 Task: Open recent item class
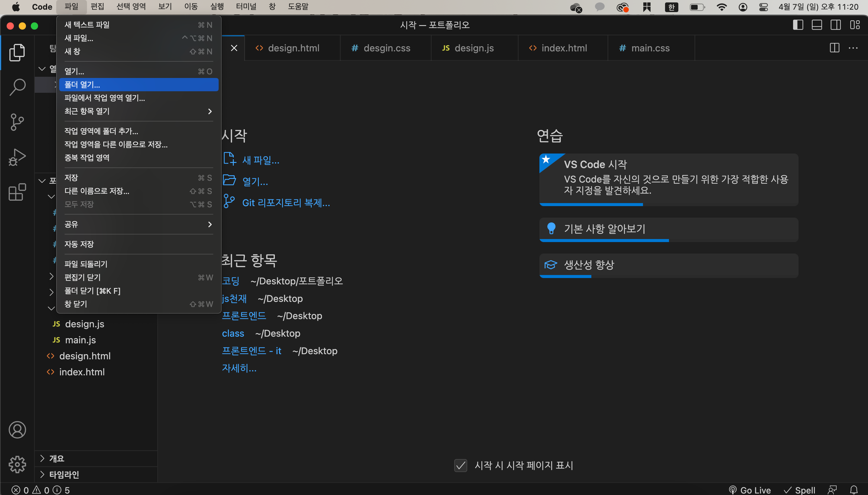[233, 333]
